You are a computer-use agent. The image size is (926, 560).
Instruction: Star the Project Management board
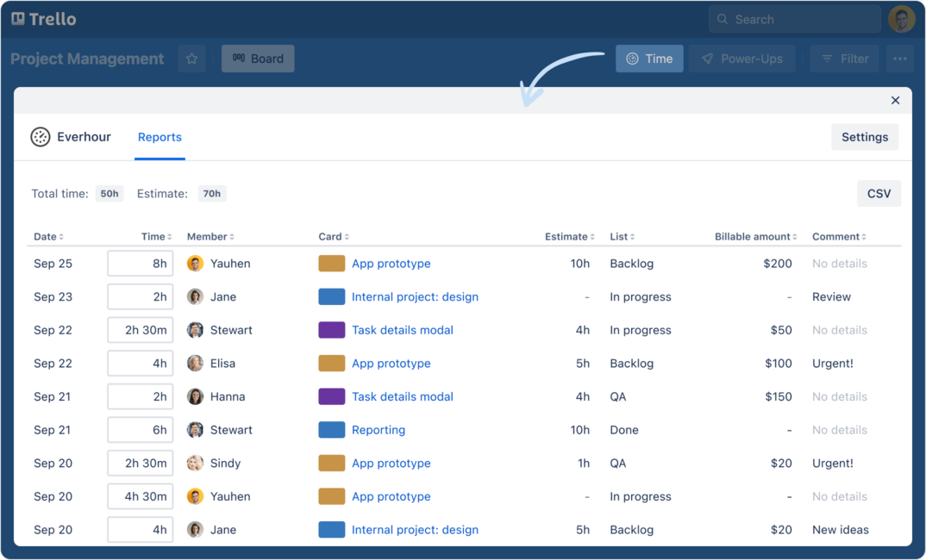coord(191,59)
